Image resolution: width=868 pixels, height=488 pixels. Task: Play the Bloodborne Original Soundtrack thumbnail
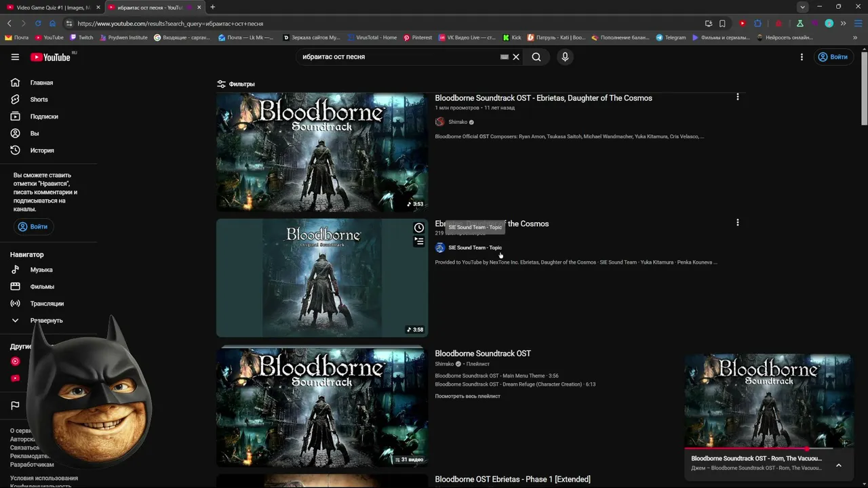pos(322,278)
